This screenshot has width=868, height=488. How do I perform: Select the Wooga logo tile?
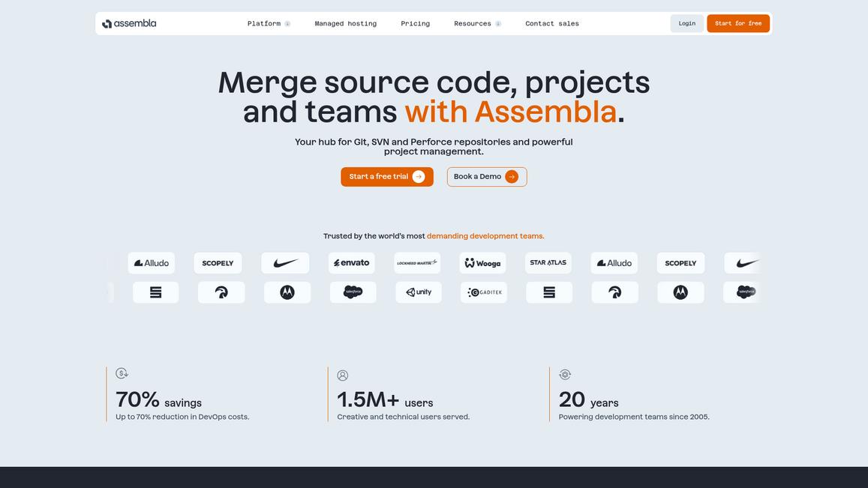point(482,263)
